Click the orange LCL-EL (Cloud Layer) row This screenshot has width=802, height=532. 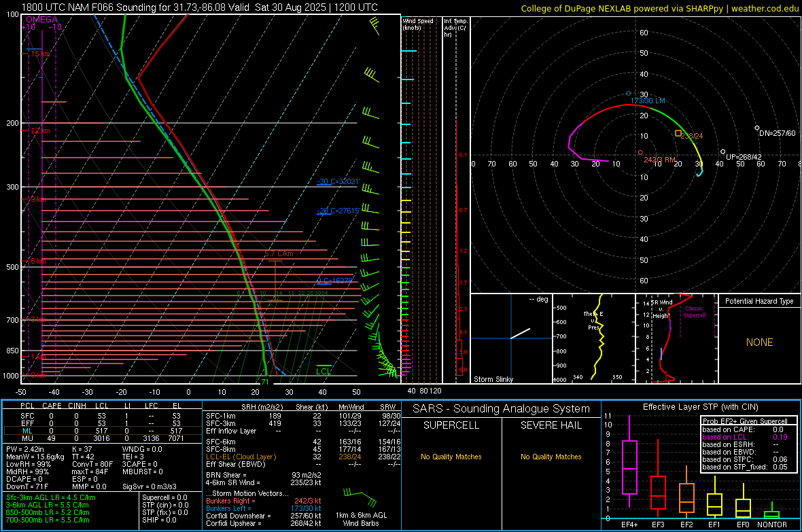pos(303,457)
